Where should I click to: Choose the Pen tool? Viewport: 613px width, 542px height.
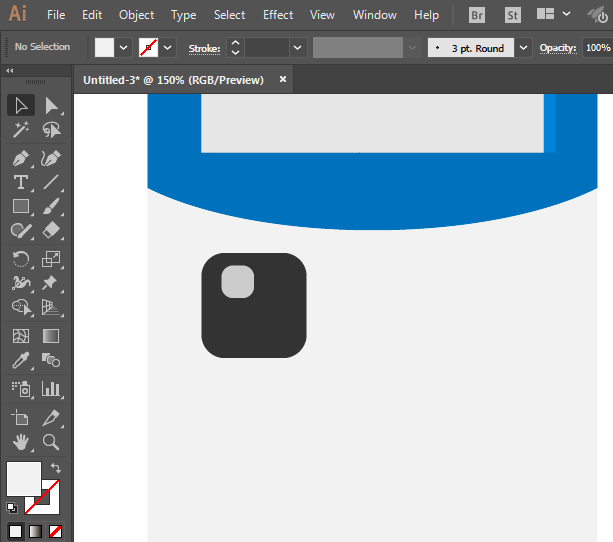[x=20, y=158]
